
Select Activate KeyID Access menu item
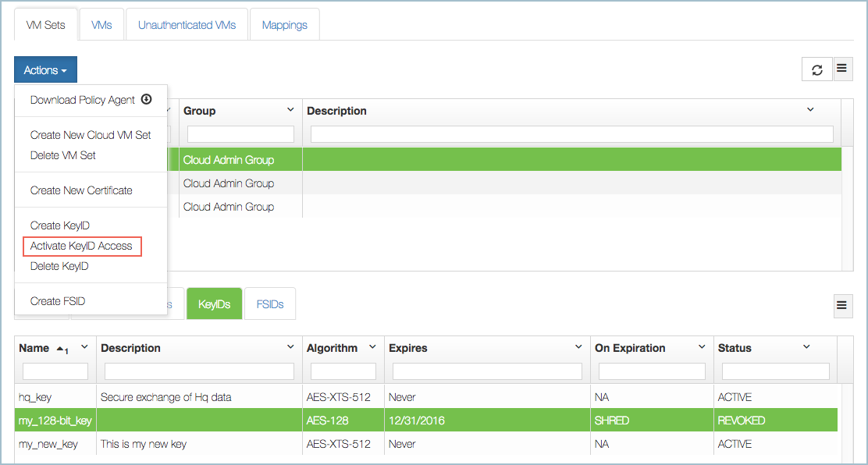(x=81, y=246)
